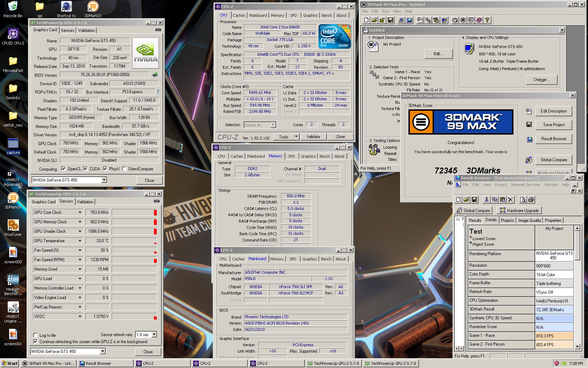Switch to Validation tab in lower GPU-Z window

coord(85,202)
